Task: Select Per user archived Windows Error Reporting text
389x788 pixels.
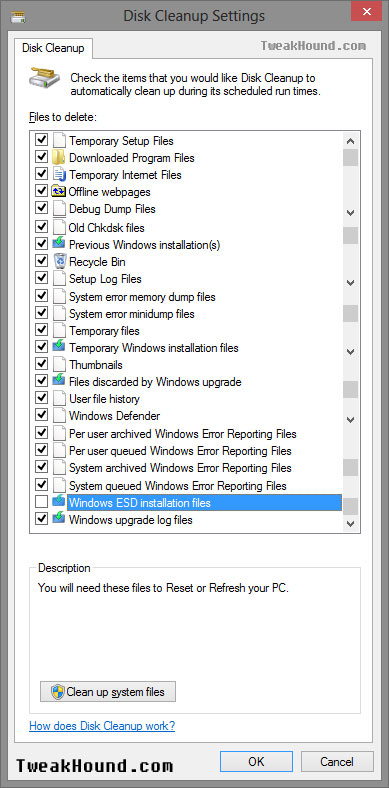Action: coord(183,434)
